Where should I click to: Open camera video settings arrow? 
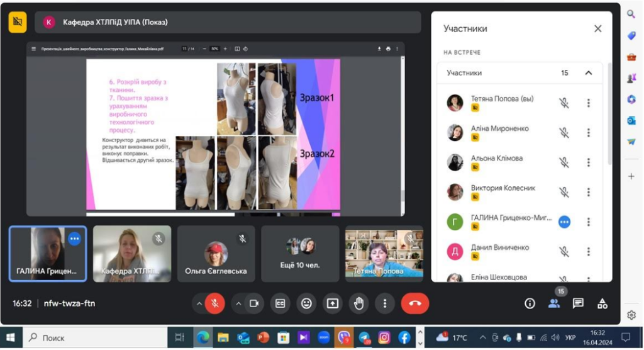tap(238, 303)
